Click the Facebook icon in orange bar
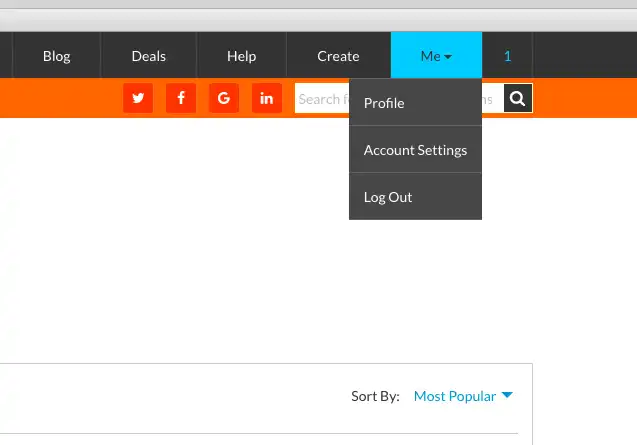The width and height of the screenshot is (637, 445). (181, 98)
